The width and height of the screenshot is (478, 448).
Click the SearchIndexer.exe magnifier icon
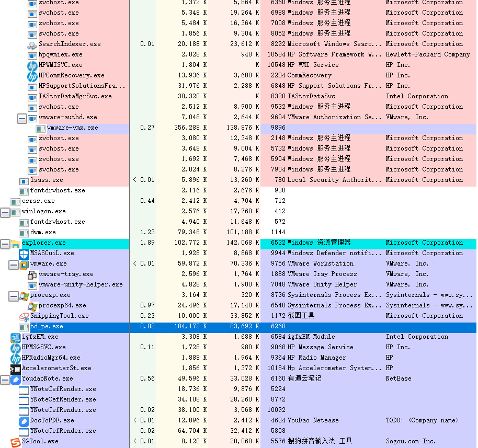pos(32,45)
